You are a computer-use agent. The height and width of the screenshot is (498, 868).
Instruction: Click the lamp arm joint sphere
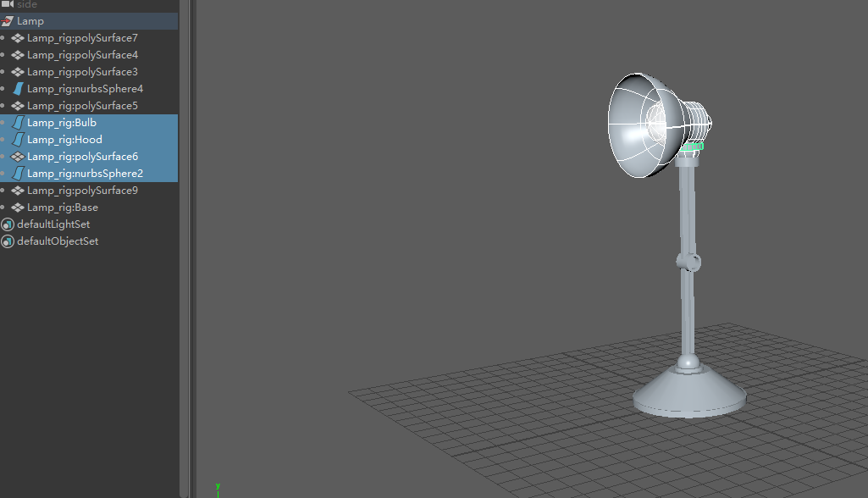click(x=688, y=262)
